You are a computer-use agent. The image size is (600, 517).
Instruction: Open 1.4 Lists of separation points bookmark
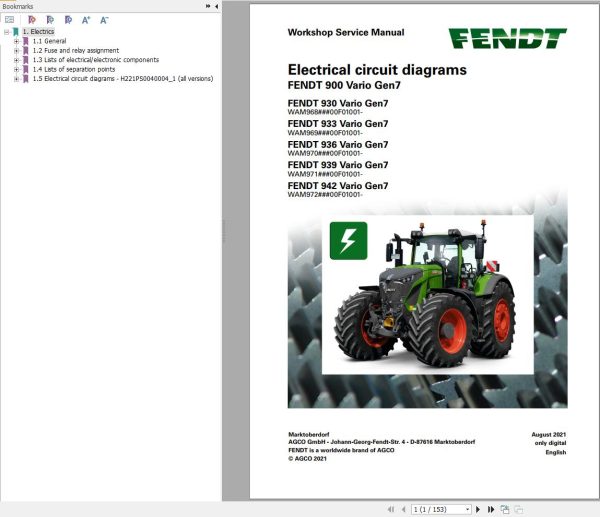(74, 69)
